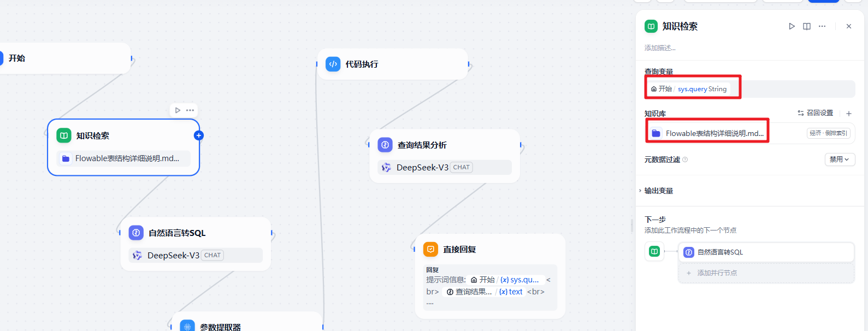Open the 元数据过滤 禁用 dropdown
Viewport: 868px width, 331px height.
839,159
